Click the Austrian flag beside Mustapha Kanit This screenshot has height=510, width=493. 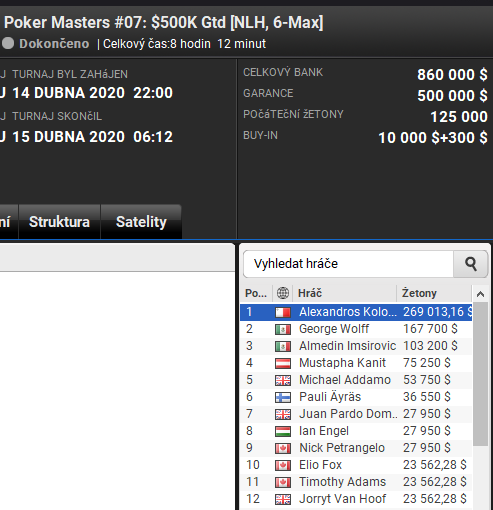coord(283,363)
